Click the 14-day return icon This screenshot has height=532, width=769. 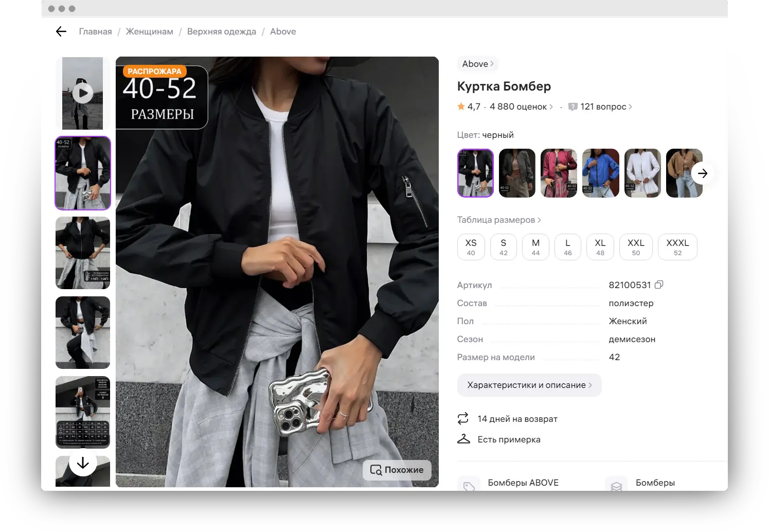[x=463, y=419]
